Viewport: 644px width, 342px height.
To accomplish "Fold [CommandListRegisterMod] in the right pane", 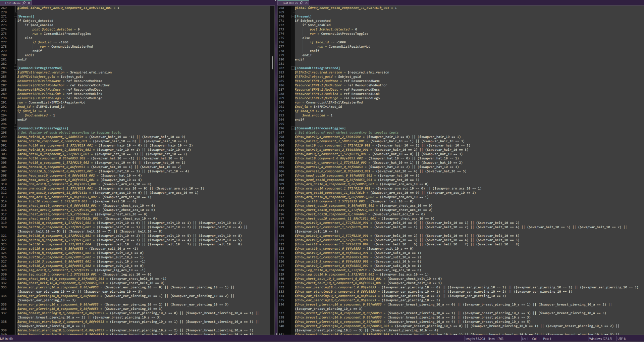I will pyautogui.click(x=292, y=68).
